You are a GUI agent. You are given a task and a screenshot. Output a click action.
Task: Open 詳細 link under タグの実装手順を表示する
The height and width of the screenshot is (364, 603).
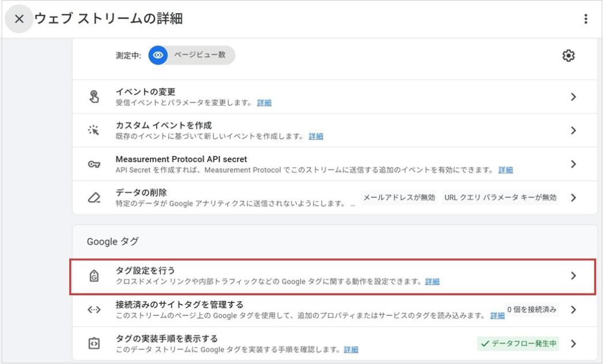coord(351,350)
